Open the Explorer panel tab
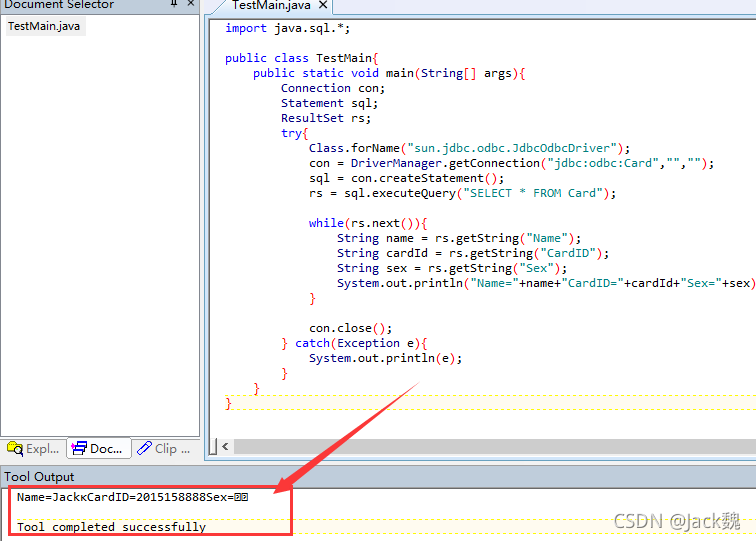 pos(33,448)
